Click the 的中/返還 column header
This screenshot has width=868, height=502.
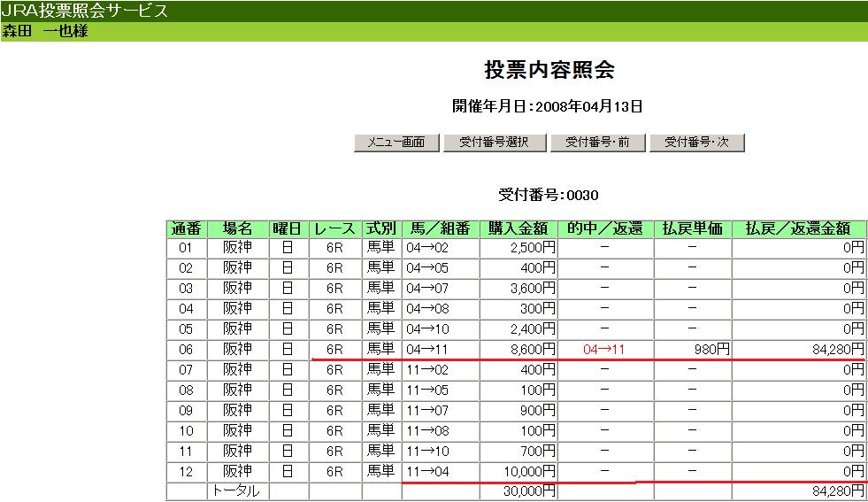point(604,228)
